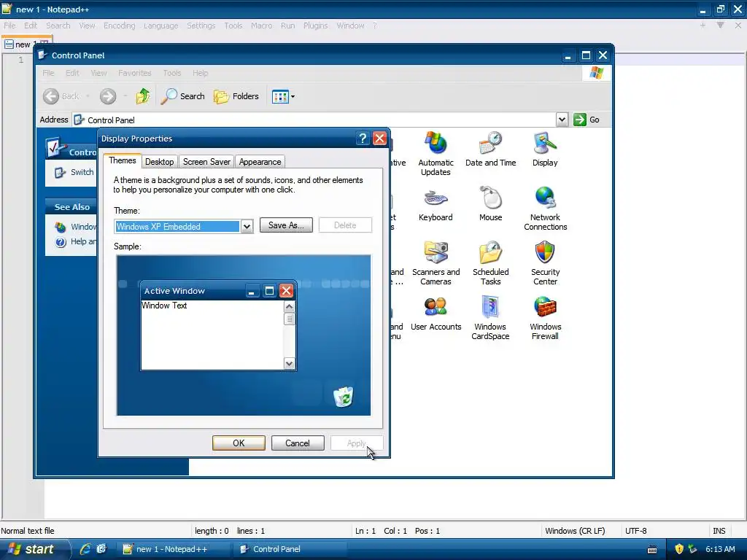Open Scanners and Cameras icon
This screenshot has height=560, width=747.
tap(436, 263)
